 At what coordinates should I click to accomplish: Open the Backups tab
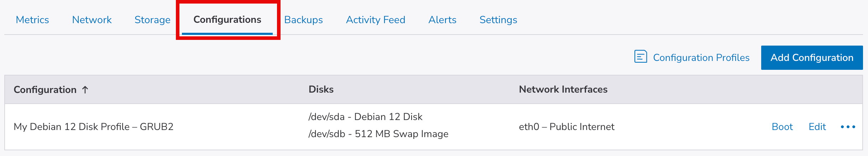point(303,20)
